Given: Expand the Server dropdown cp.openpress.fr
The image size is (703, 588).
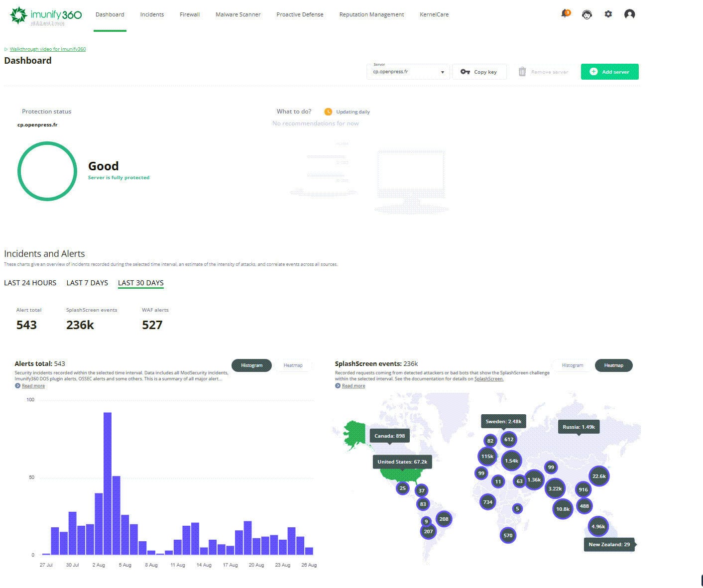Looking at the screenshot, I should (408, 72).
